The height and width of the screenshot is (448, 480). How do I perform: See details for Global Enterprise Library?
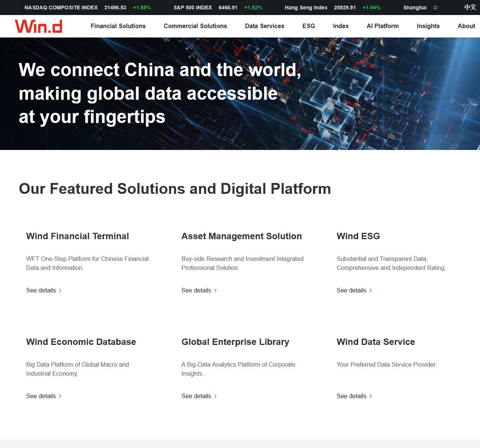point(199,396)
